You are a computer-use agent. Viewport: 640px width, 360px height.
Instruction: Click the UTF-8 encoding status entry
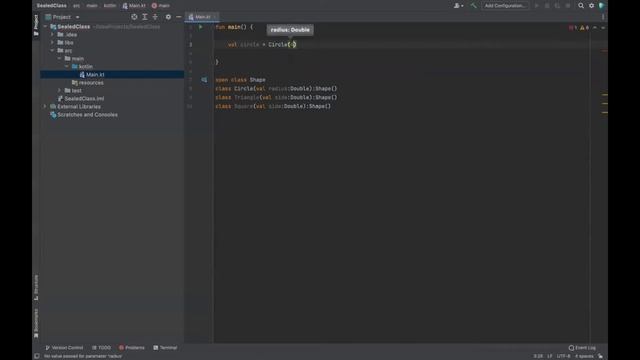[x=563, y=356]
